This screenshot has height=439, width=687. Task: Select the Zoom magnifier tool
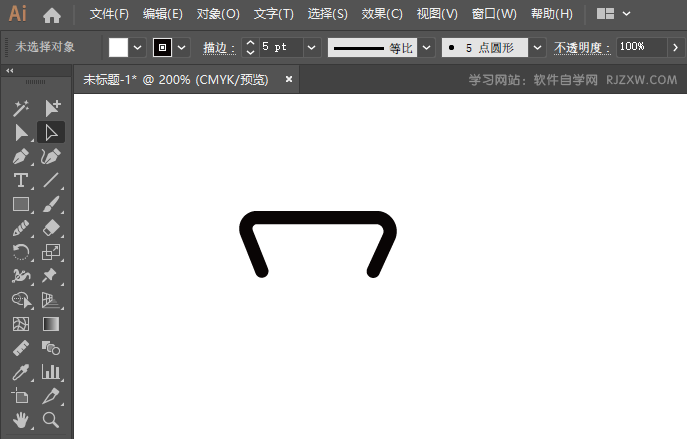click(51, 420)
